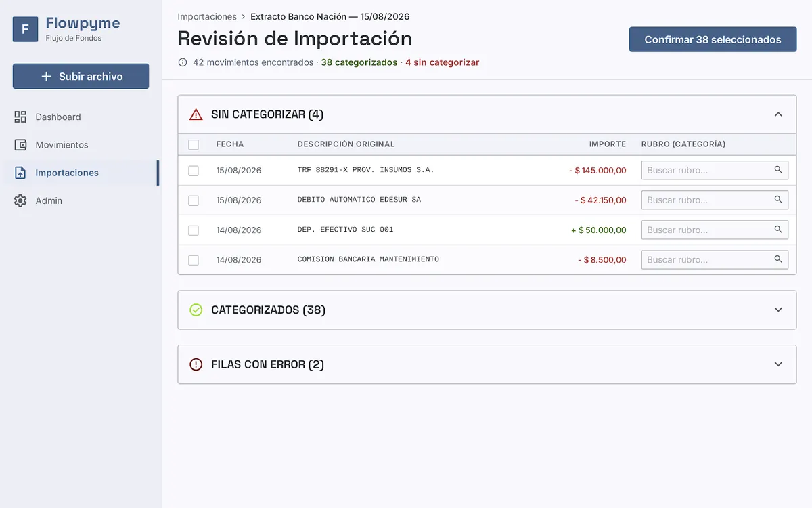Click date 14/08/2026 in DEP. EFECTIVO row

[x=239, y=230]
